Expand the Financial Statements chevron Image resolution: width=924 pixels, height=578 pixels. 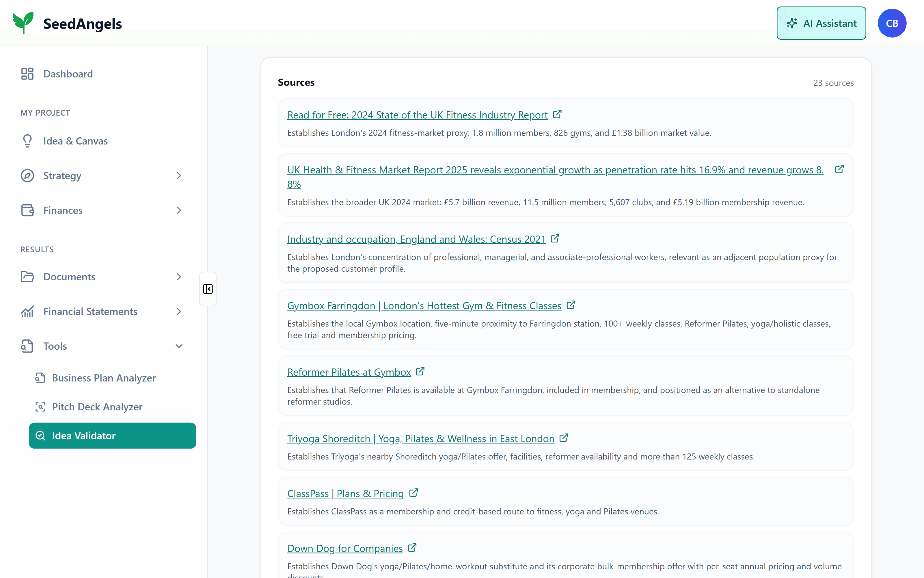click(179, 311)
